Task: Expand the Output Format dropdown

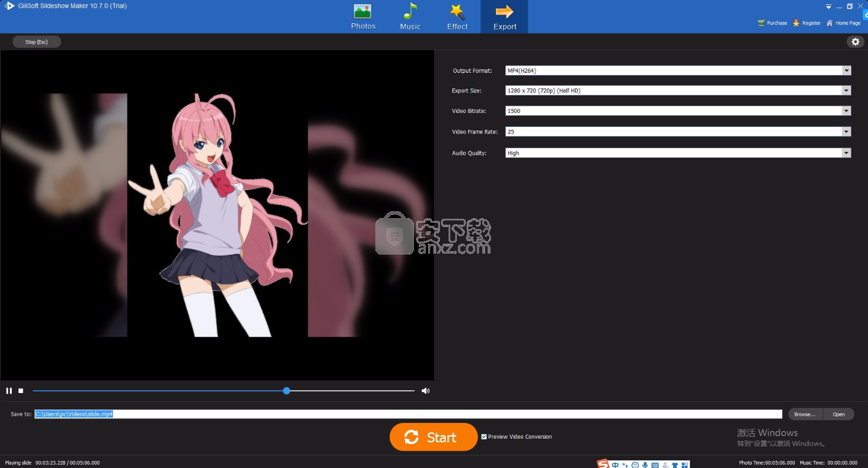Action: coord(846,71)
